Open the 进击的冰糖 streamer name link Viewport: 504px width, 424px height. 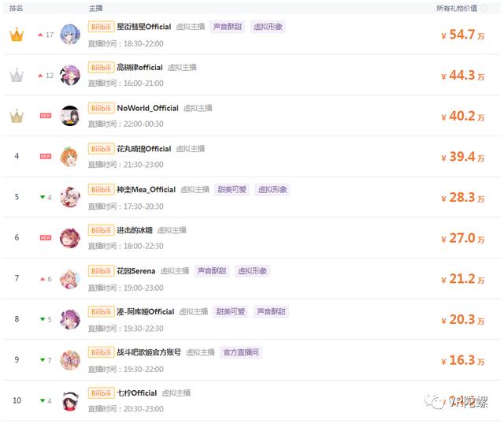[135, 230]
